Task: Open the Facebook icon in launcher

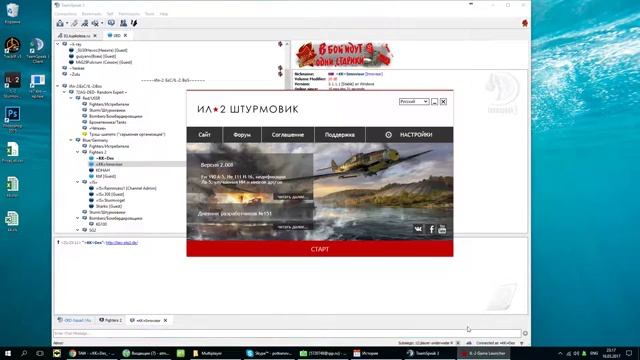Action: pos(431,229)
